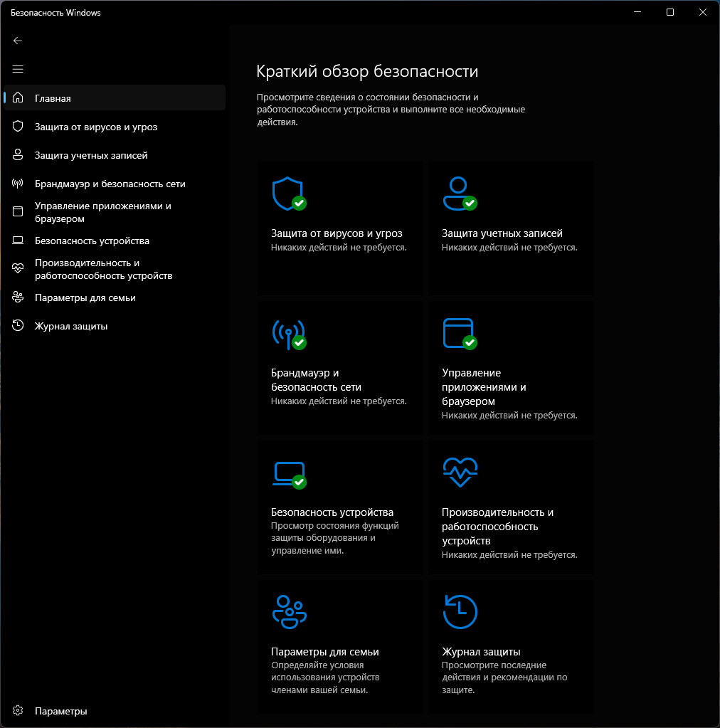Viewport: 720px width, 728px height.
Task: Click the large family options tile icon
Action: tap(289, 612)
